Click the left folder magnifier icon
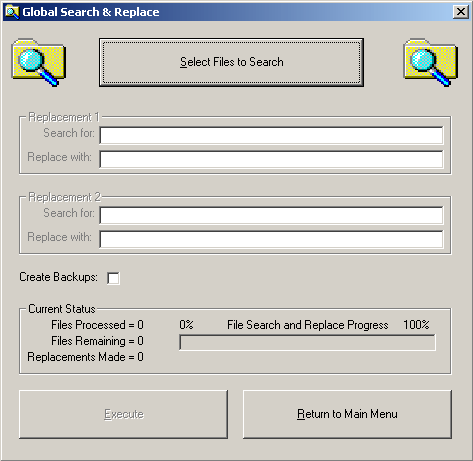 pos(39,62)
